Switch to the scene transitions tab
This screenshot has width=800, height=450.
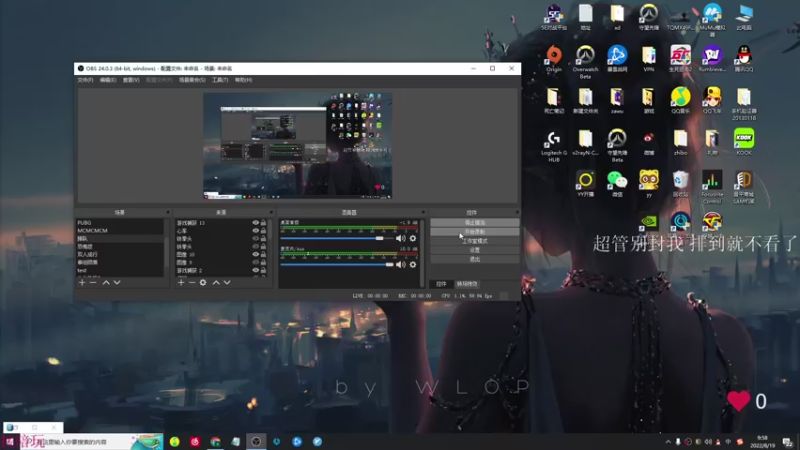[467, 284]
